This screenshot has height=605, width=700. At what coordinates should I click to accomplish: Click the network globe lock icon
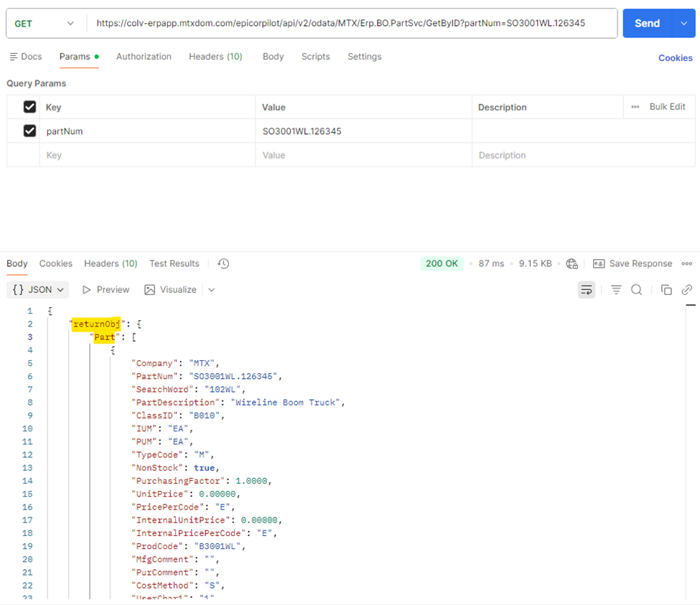click(571, 264)
